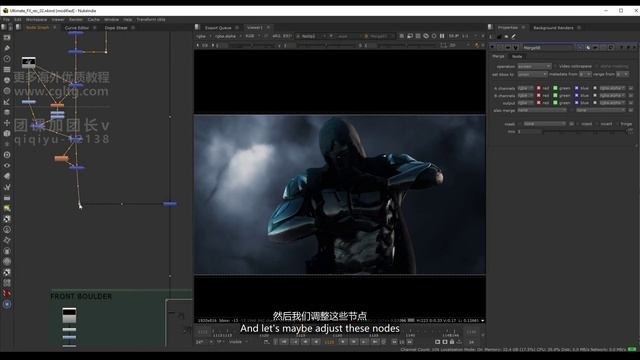
Task: Open the Transform nodes toolbar icon
Action: [7, 123]
